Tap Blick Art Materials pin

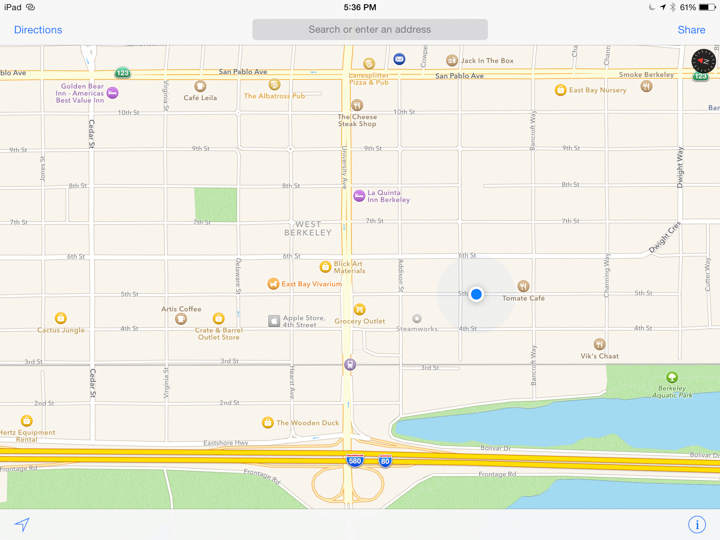point(325,267)
